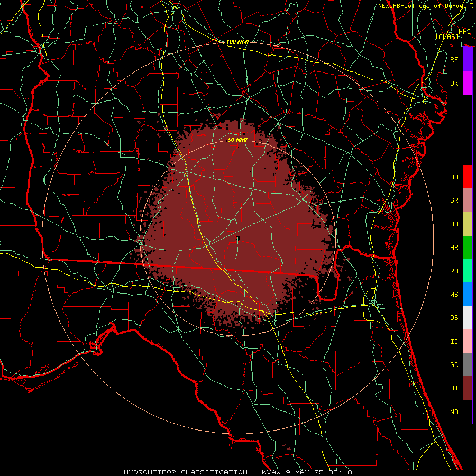Click the red HA legend color swatch
This screenshot has height=476, width=476.
pos(467,177)
